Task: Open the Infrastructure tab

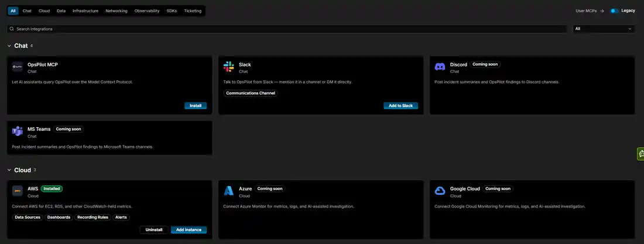Action: pyautogui.click(x=85, y=11)
